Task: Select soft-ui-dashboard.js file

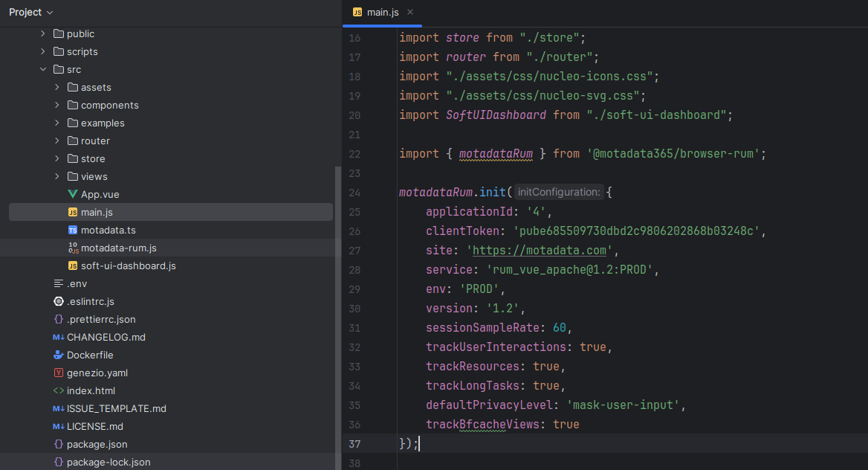Action: click(128, 265)
